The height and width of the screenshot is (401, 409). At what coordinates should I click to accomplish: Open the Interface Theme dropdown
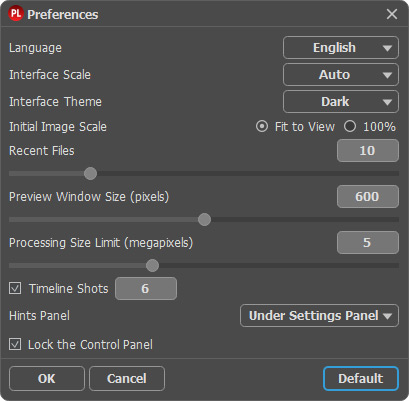coord(341,102)
